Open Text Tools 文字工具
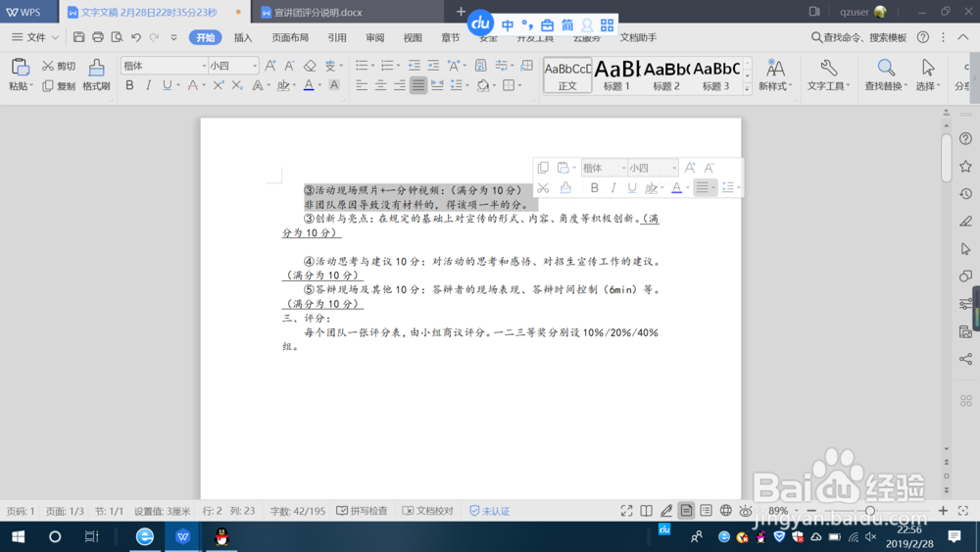The width and height of the screenshot is (980, 552). pos(828,75)
